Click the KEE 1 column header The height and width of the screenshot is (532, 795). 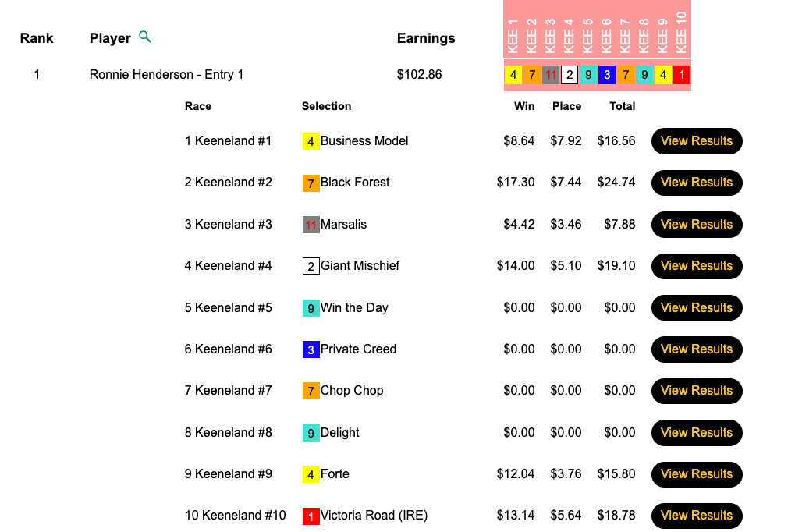pyautogui.click(x=513, y=36)
